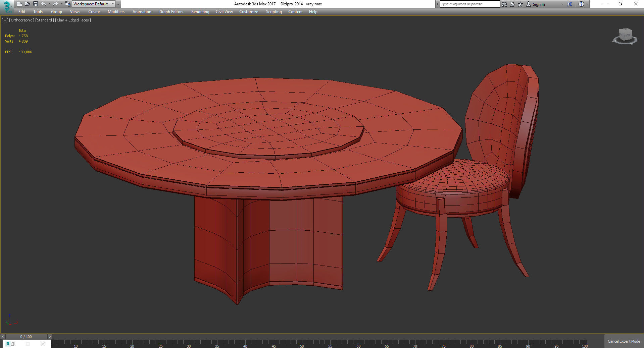
Task: Open Help via the question mark icon
Action: (581, 4)
